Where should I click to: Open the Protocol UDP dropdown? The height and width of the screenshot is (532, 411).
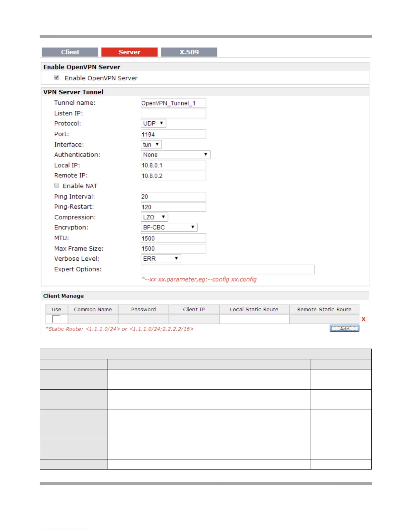[153, 123]
